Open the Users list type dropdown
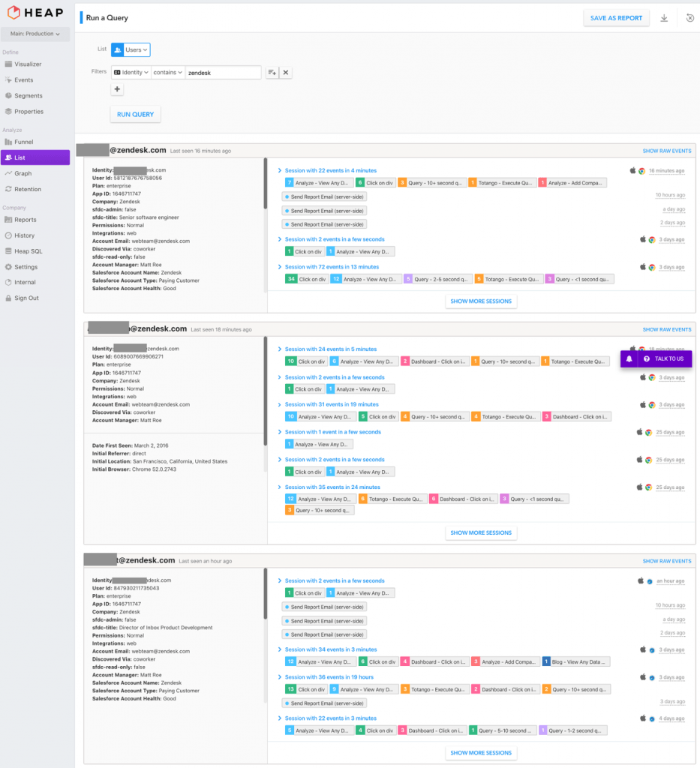Image resolution: width=700 pixels, height=768 pixels. coord(137,49)
